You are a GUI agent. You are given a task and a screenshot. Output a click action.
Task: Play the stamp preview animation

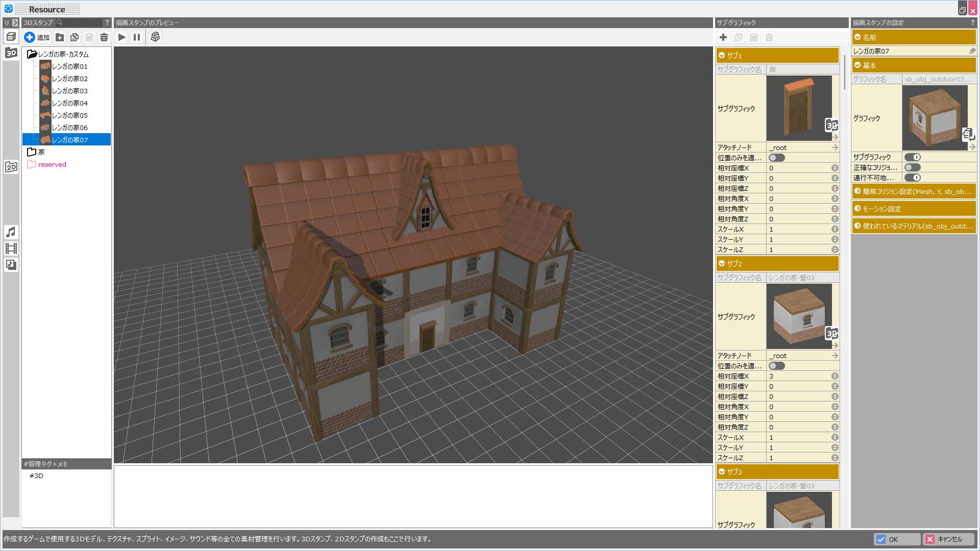[x=121, y=37]
